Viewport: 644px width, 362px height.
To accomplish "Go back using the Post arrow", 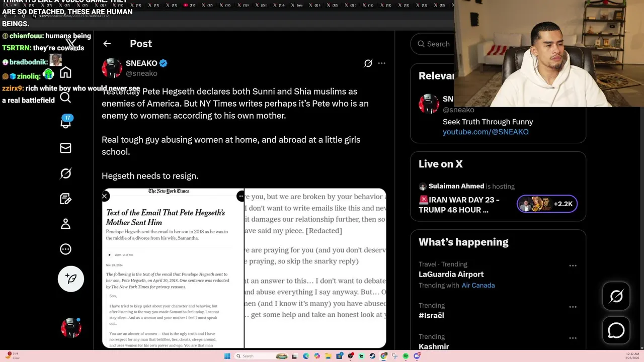I will (x=107, y=44).
